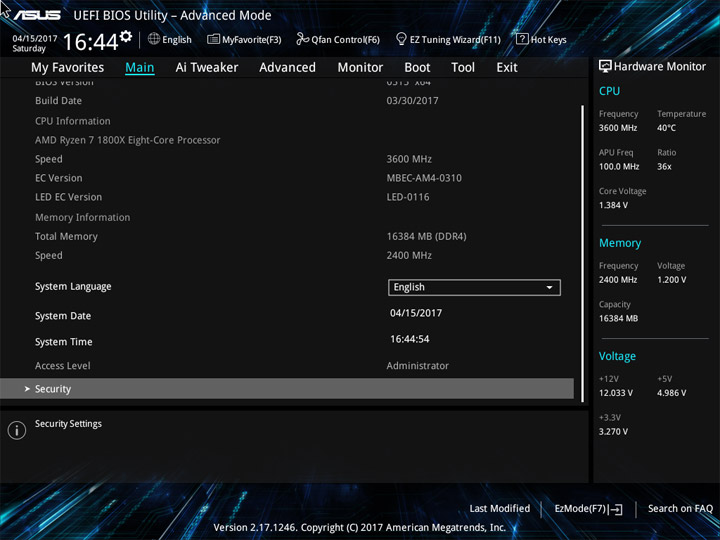Click Hot Keys label
The width and height of the screenshot is (720, 540).
548,39
